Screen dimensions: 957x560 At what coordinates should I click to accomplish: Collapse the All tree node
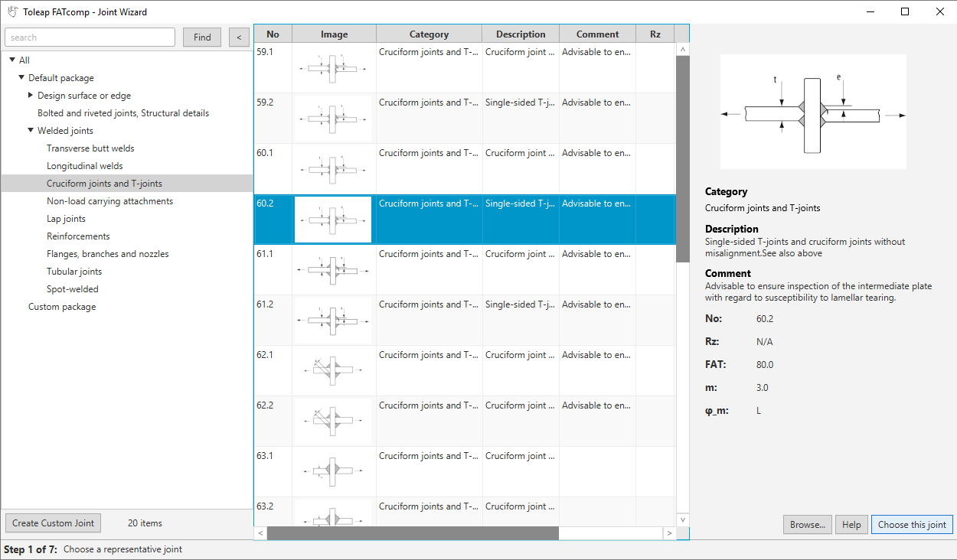[x=12, y=60]
